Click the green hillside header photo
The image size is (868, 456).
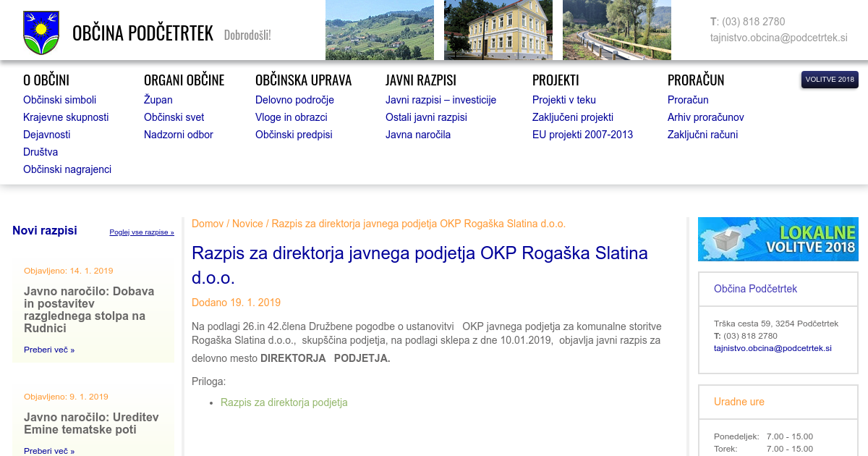379,30
